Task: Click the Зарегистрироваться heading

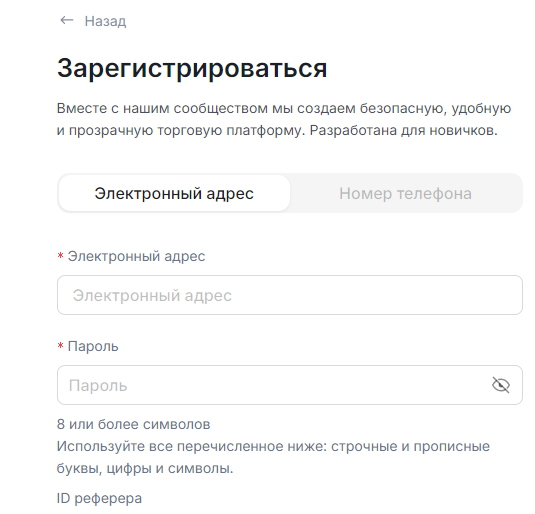Action: (192, 68)
